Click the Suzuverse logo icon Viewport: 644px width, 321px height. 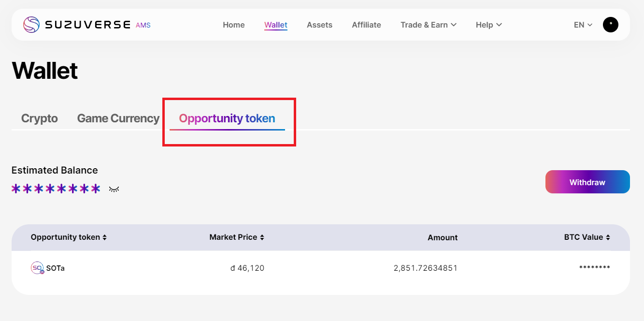click(31, 25)
